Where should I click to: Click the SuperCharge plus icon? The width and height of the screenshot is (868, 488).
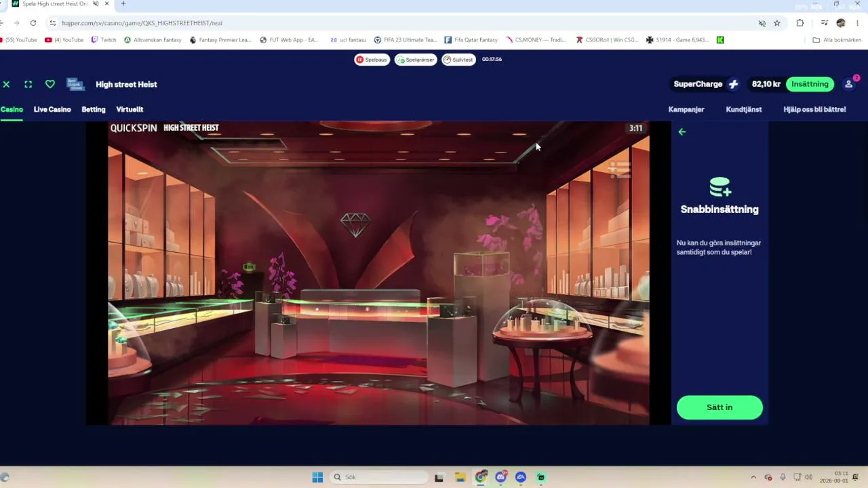733,84
